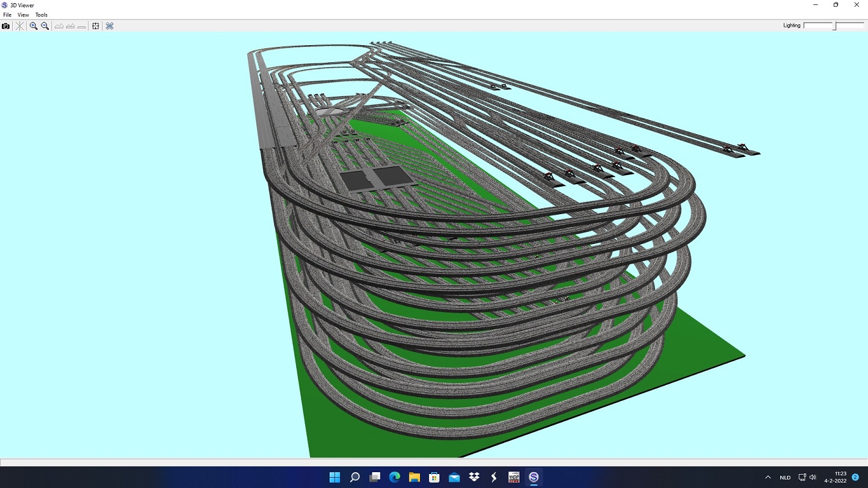Select the second terrain profile icon

[70, 26]
